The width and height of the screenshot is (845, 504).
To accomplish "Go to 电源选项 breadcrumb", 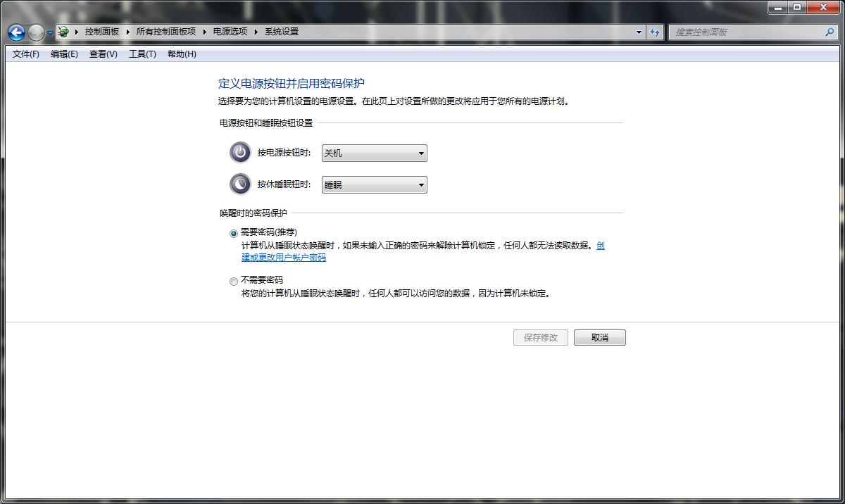I will pyautogui.click(x=230, y=32).
